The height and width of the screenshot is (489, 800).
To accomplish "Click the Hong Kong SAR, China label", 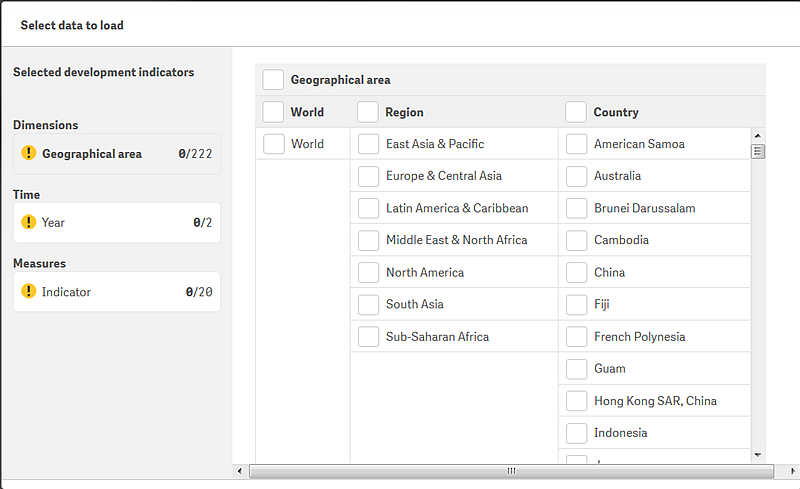I will 655,401.
